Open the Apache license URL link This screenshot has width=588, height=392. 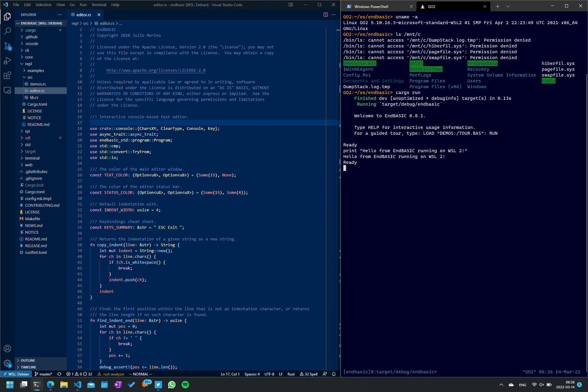pos(156,70)
